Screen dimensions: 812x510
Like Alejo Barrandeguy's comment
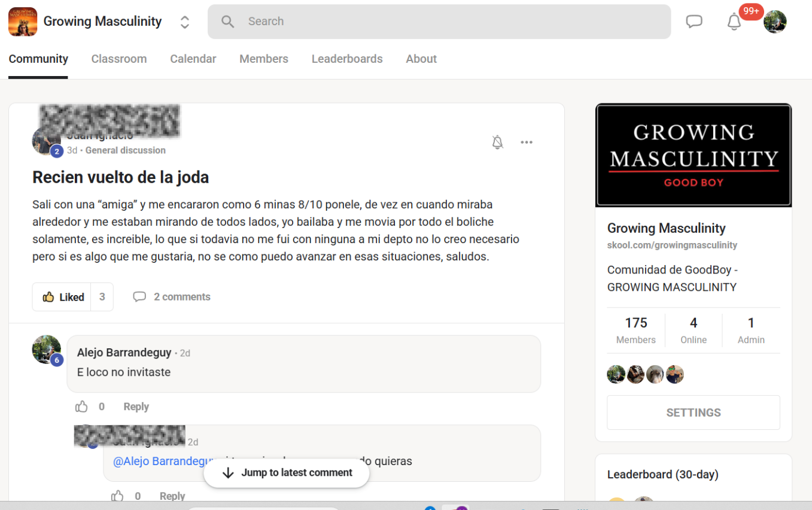[82, 407]
